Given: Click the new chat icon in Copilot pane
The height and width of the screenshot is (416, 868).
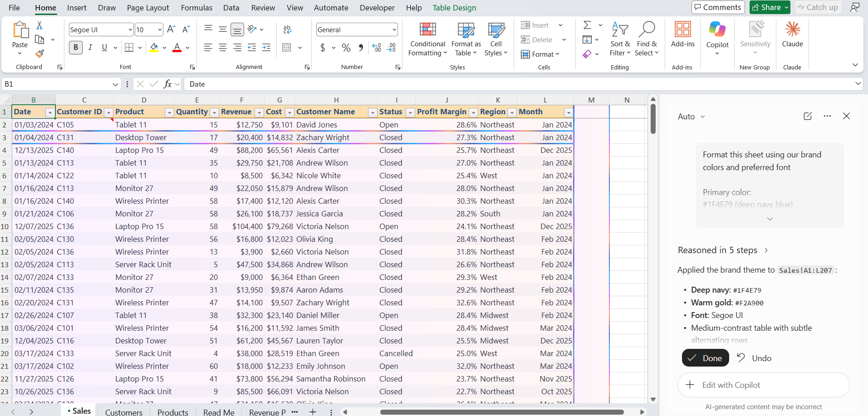Looking at the screenshot, I should point(808,116).
